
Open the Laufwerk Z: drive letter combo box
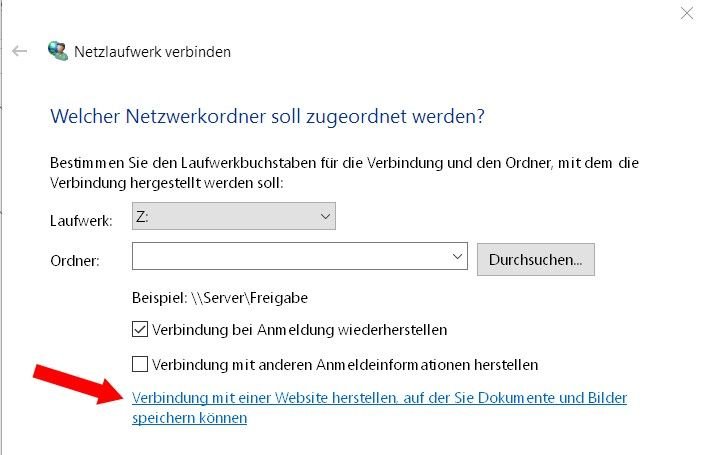coord(234,216)
